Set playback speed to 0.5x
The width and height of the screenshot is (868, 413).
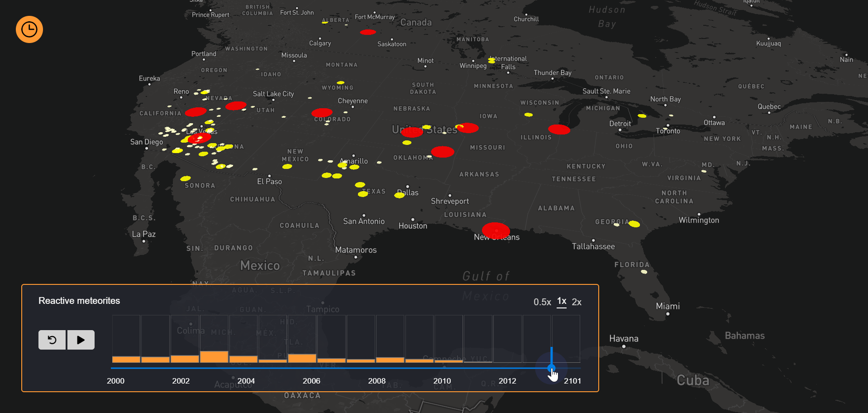(542, 302)
